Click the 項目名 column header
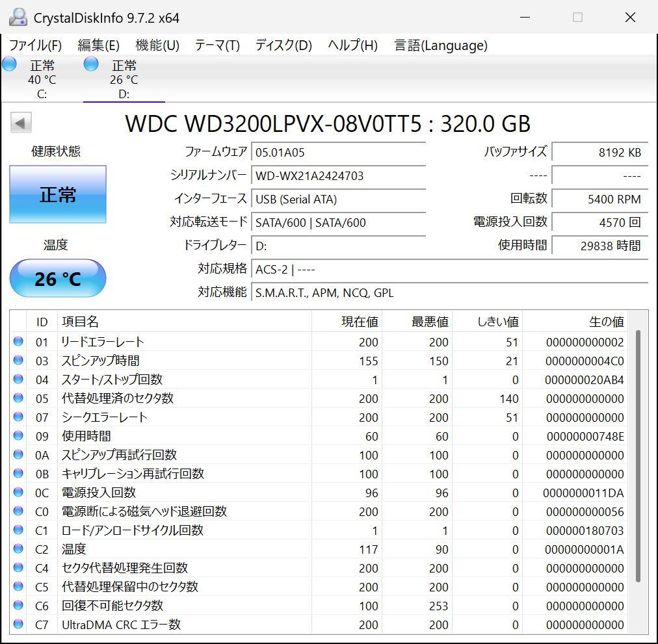This screenshot has height=644, width=658. [185, 322]
